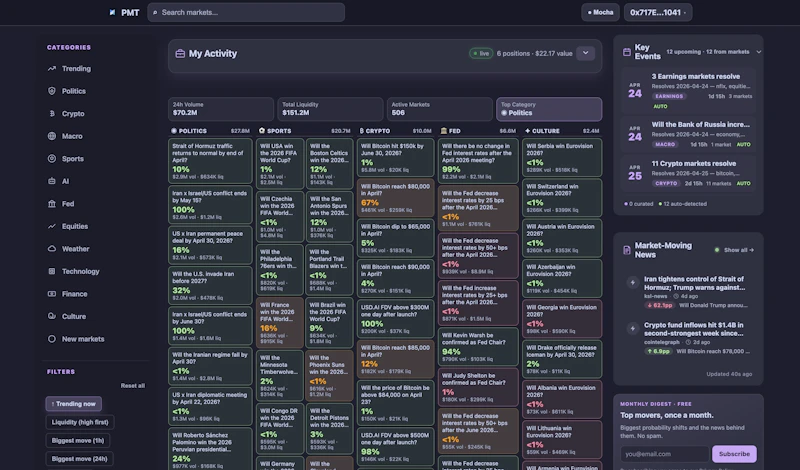Screen dimensions: 800x470
Task: Open Will the U.S. invade Iran market
Action: click(210, 285)
